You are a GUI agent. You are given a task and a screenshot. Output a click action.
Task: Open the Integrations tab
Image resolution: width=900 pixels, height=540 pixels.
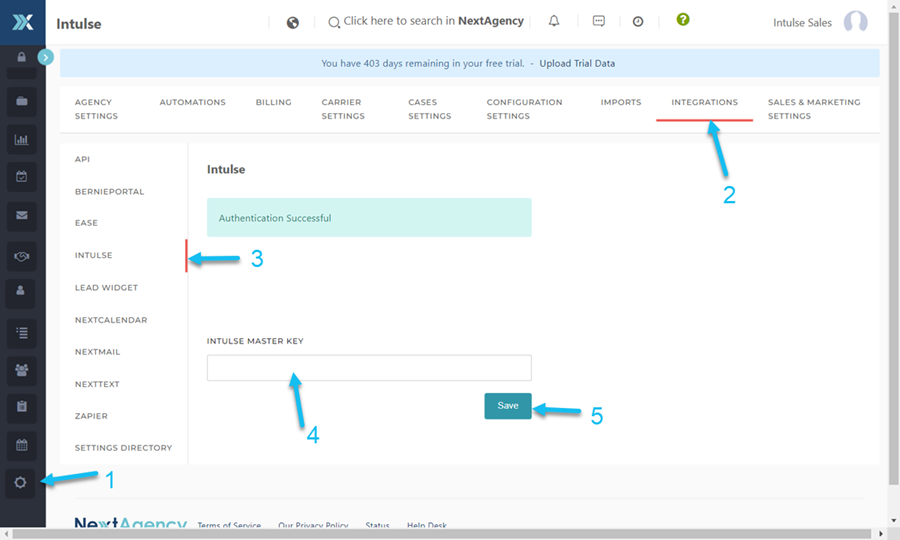point(704,102)
